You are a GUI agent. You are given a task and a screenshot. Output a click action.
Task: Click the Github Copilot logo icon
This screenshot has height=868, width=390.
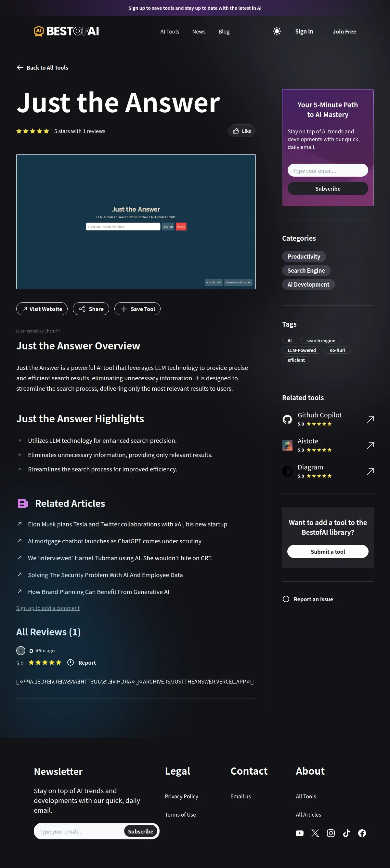click(x=287, y=419)
